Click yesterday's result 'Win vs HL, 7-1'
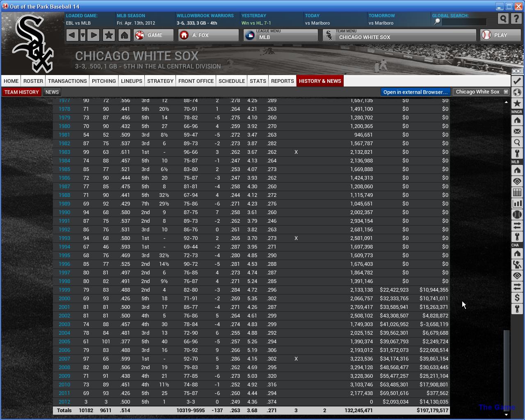Screen dimensions: 525x420 [x=256, y=23]
